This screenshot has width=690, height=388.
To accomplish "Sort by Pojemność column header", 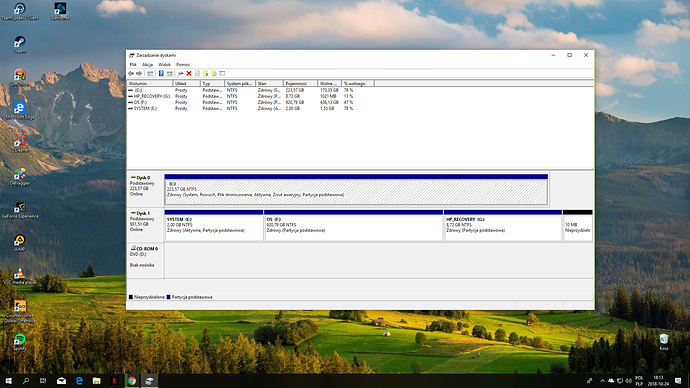I will pyautogui.click(x=300, y=84).
